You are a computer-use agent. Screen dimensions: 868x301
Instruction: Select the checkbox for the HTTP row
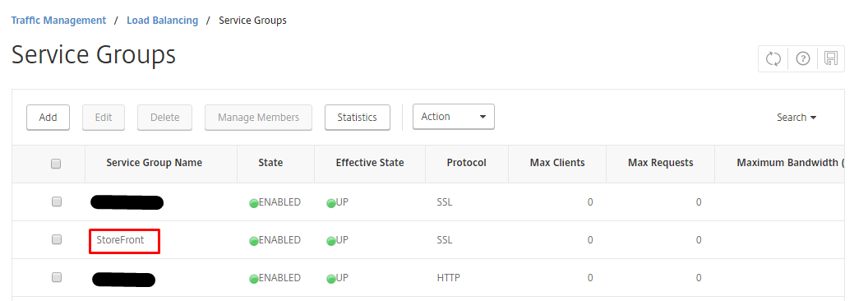(57, 277)
